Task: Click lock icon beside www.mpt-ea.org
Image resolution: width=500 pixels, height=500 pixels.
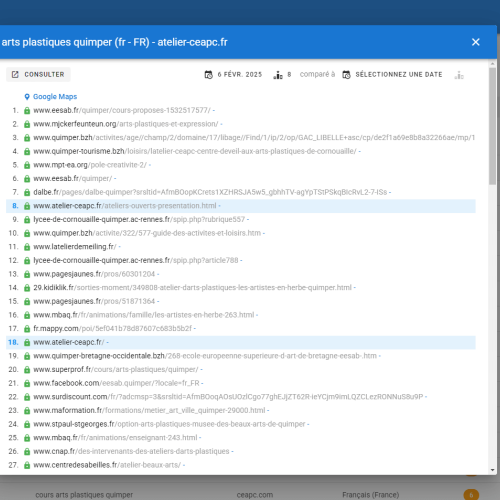Action: click(27, 165)
